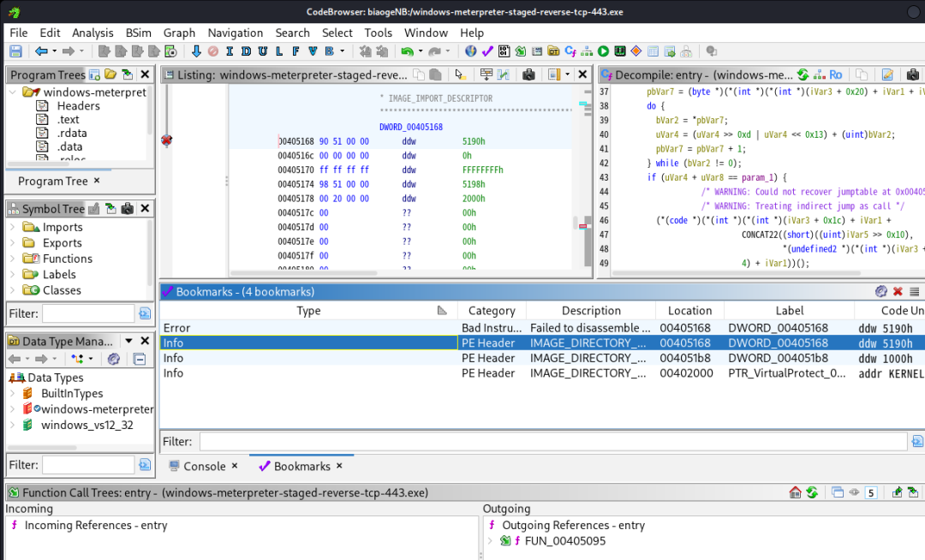This screenshot has width=925, height=560.
Task: Toggle the error bookmark marker at 00405168
Action: coord(166,140)
